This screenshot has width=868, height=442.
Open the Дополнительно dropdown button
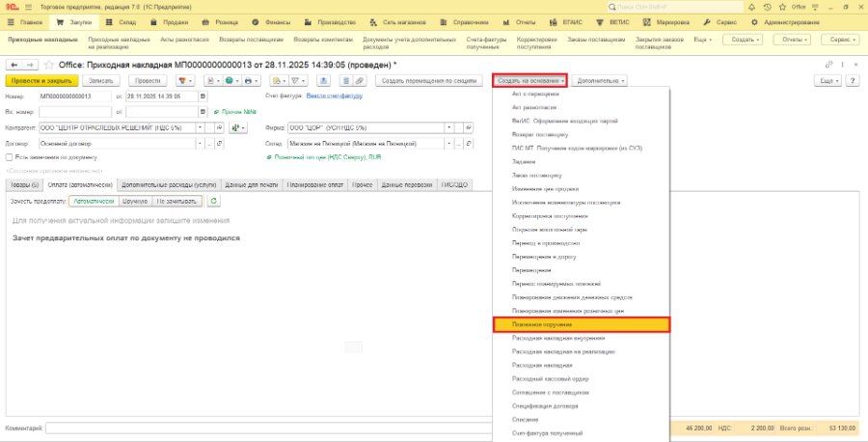600,81
